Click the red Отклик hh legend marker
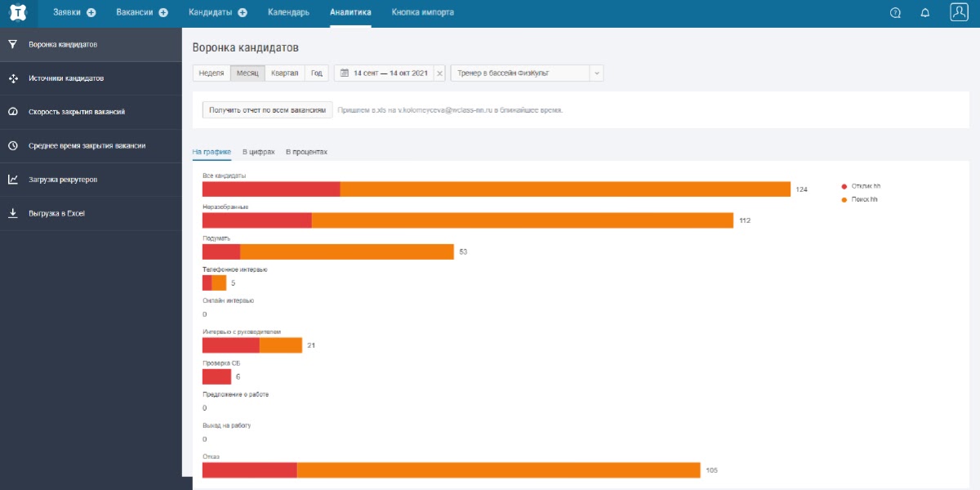 (x=844, y=186)
